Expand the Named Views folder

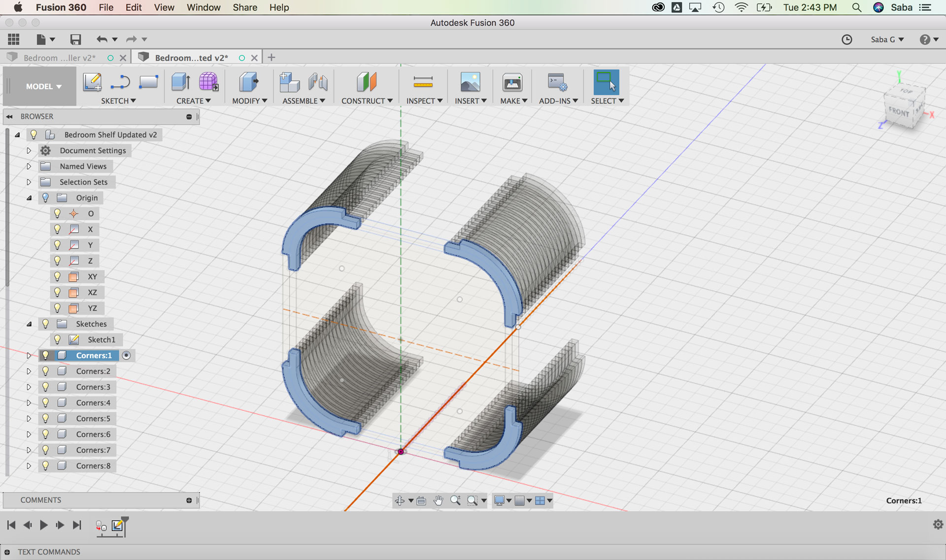29,166
